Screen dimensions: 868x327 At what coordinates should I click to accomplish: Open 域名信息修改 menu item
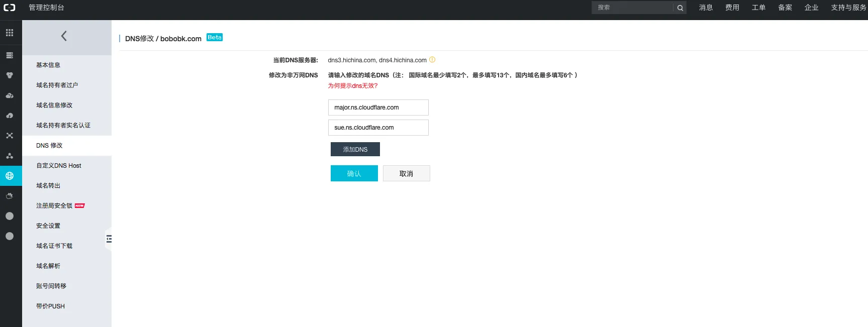point(67,105)
